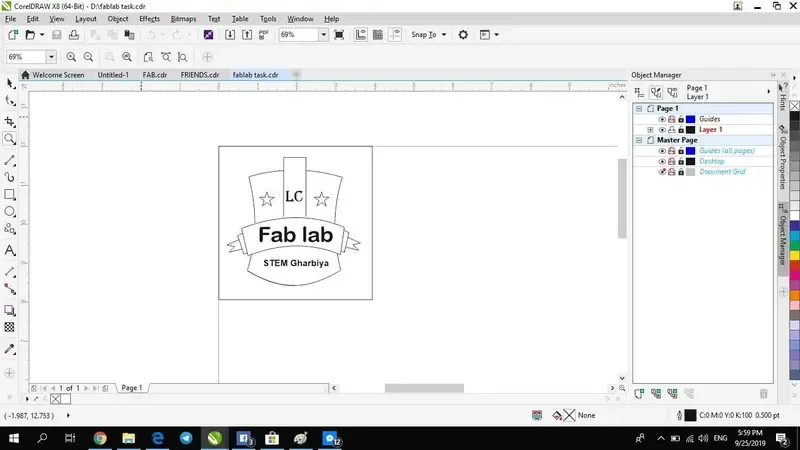Switch to FRIENDS.cdr document tab
Image resolution: width=800 pixels, height=450 pixels.
[x=199, y=75]
